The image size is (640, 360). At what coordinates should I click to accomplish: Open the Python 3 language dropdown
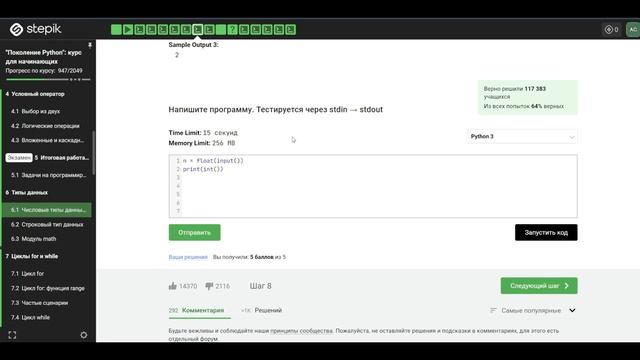click(522, 136)
